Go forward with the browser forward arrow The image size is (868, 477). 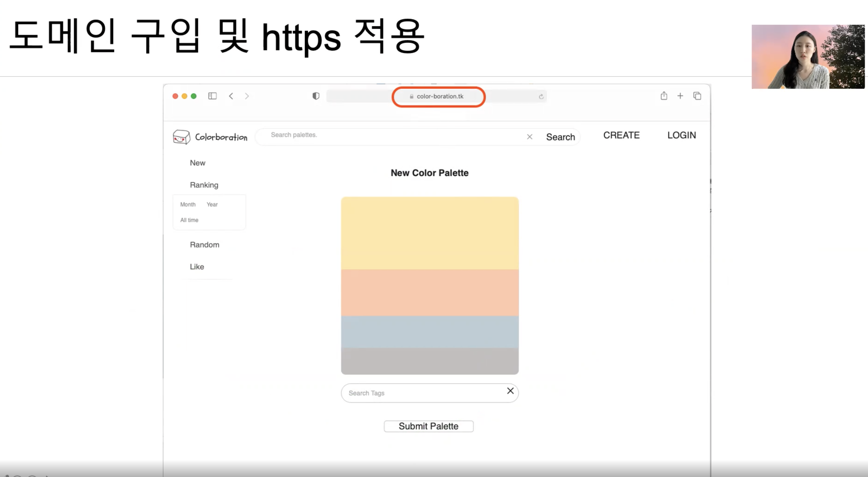[x=247, y=96]
